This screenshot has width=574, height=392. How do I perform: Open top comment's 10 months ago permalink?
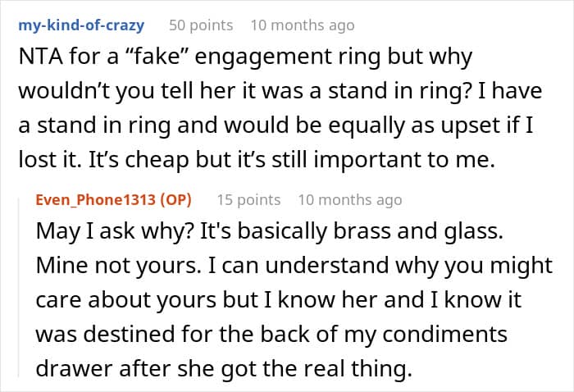click(303, 25)
